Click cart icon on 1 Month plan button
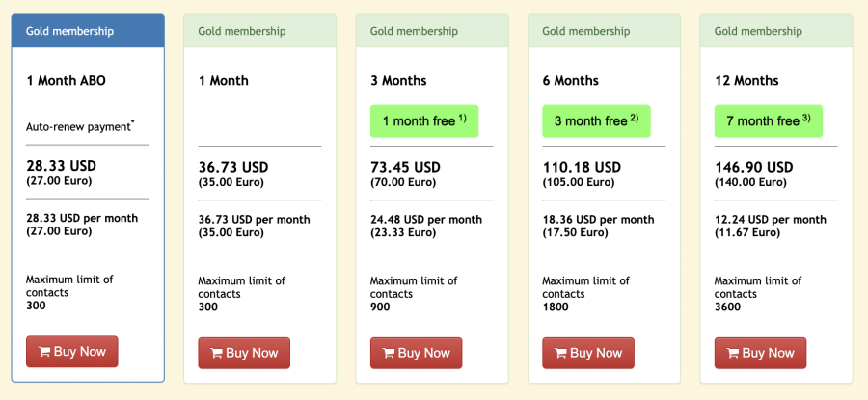Image resolution: width=868 pixels, height=400 pixels. pos(216,353)
